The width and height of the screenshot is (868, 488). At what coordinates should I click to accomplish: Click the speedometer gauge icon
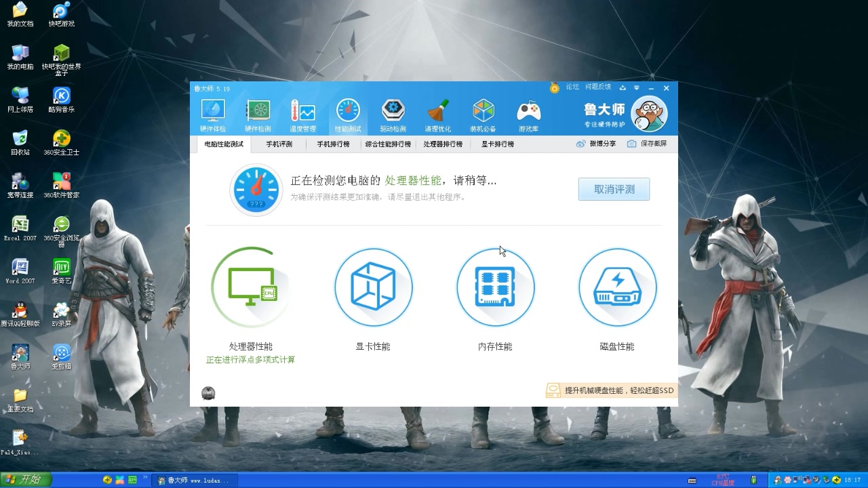click(256, 190)
